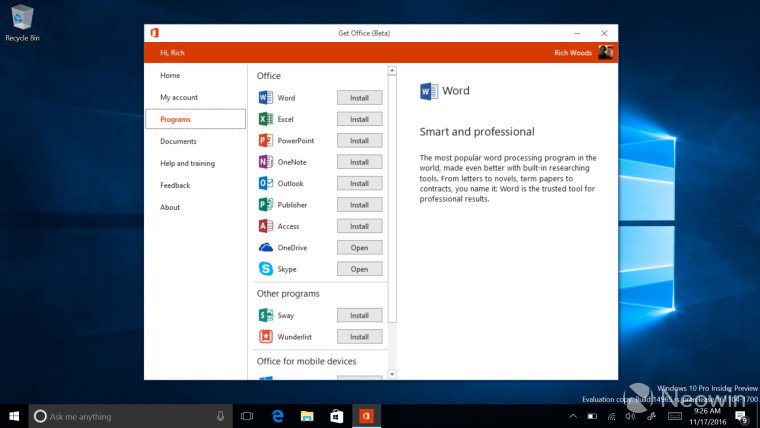Click the Word icon in the Office list

point(266,97)
